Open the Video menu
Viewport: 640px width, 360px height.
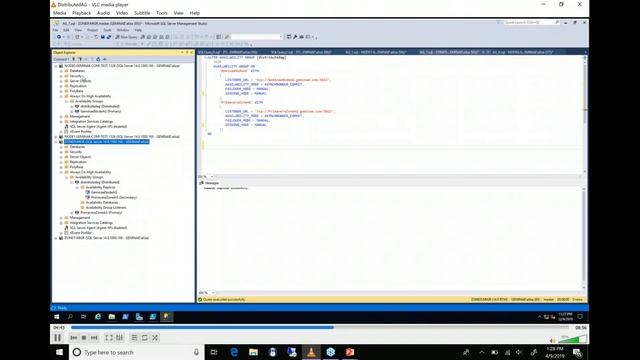tap(122, 13)
